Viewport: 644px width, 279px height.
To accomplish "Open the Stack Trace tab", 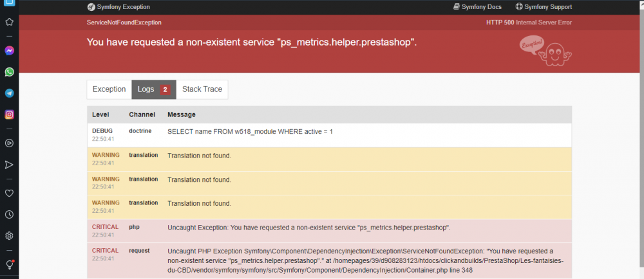I will pos(202,89).
